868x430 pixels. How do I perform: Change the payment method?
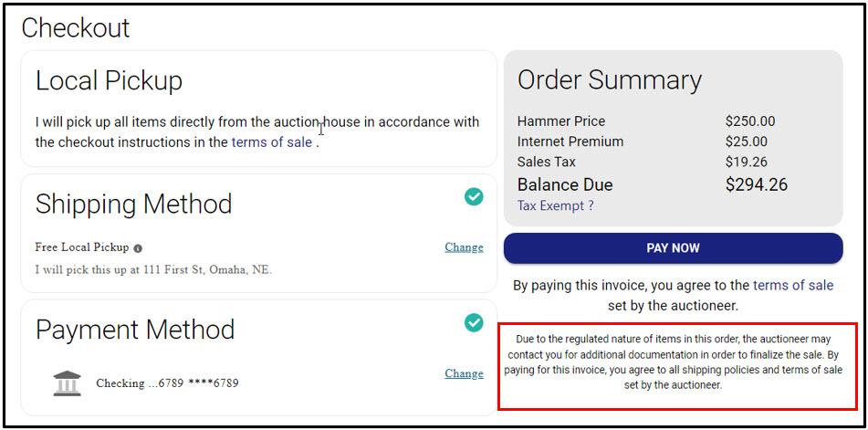click(464, 373)
